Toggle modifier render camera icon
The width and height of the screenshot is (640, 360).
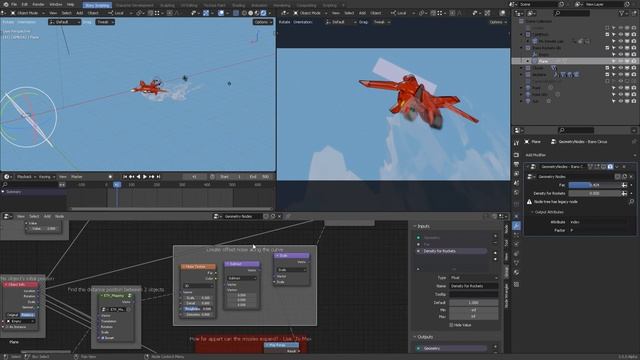click(x=610, y=167)
